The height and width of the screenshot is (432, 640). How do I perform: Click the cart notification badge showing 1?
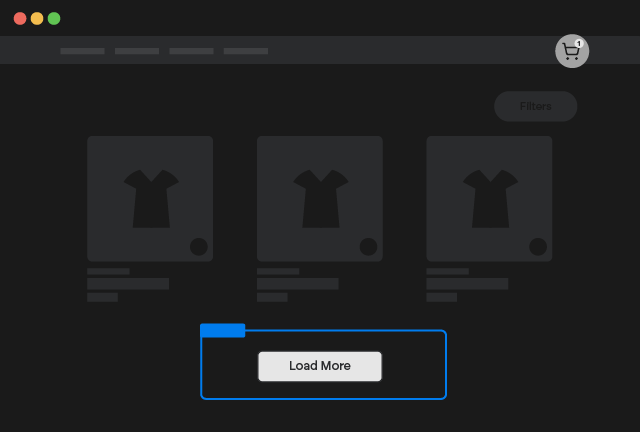pyautogui.click(x=579, y=43)
